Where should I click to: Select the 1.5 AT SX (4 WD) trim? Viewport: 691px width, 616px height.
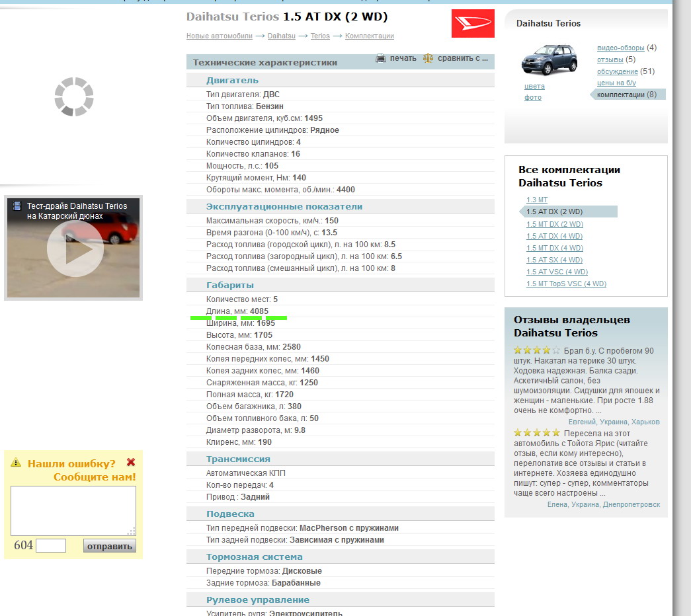coord(554,260)
